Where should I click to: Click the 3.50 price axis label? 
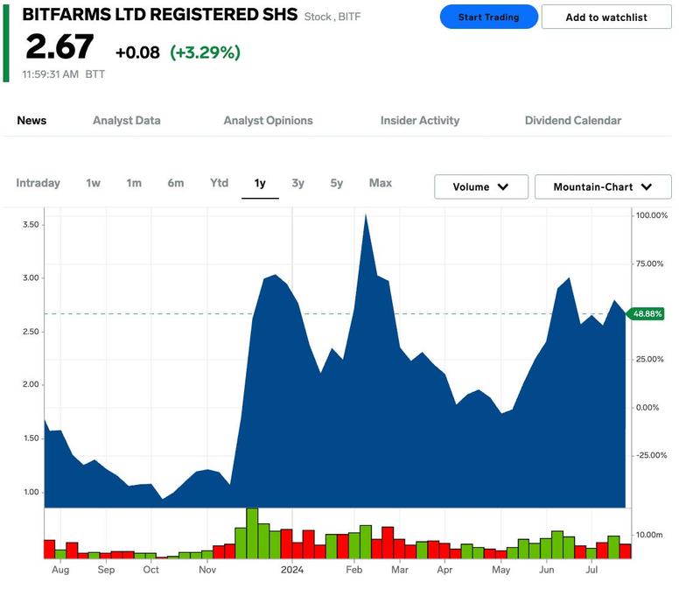(31, 225)
